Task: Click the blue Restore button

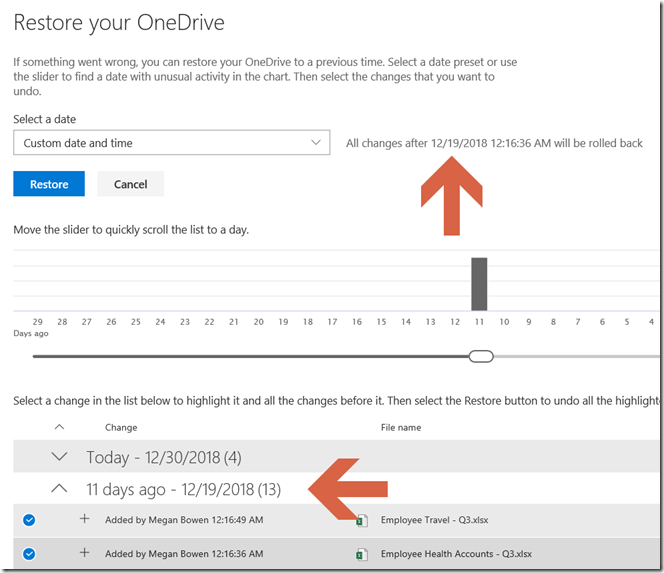Action: 49,184
